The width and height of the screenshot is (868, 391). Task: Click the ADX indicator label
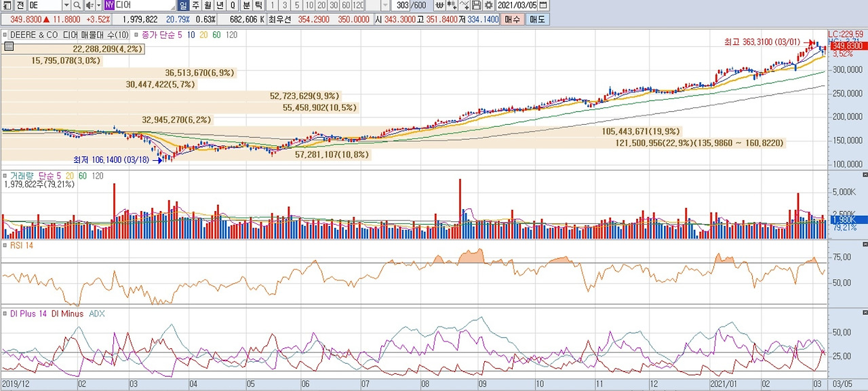pos(97,314)
